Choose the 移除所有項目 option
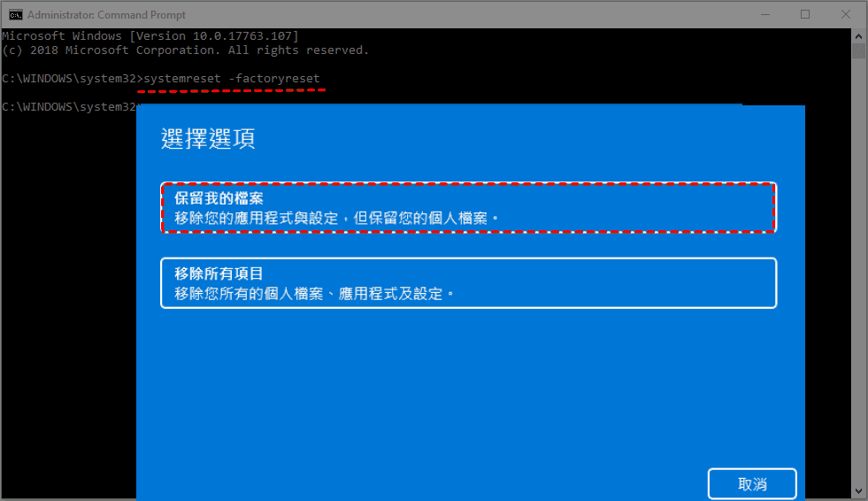868x501 pixels. click(x=468, y=283)
